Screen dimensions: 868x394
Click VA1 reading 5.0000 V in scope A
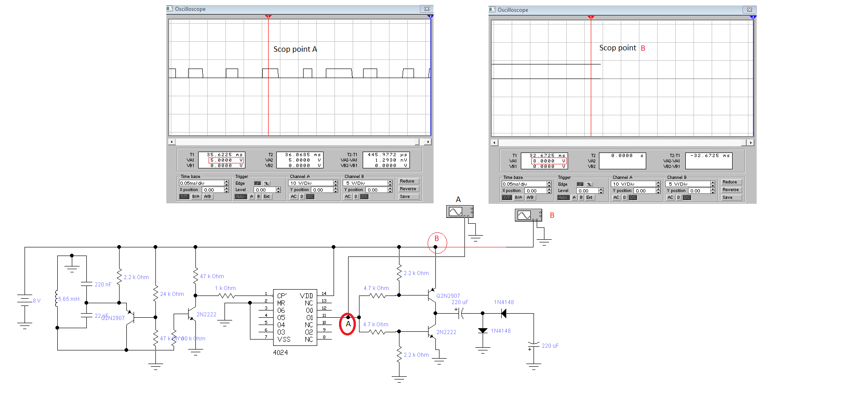click(x=226, y=160)
